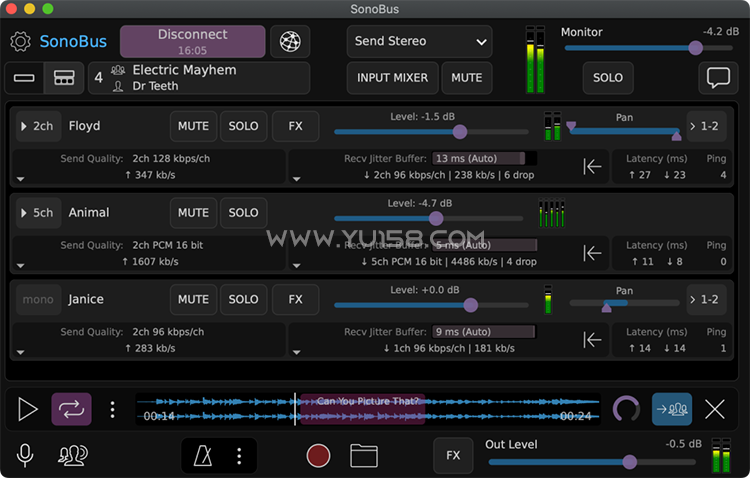Mute Janice's channel
750x478 pixels.
point(193,300)
